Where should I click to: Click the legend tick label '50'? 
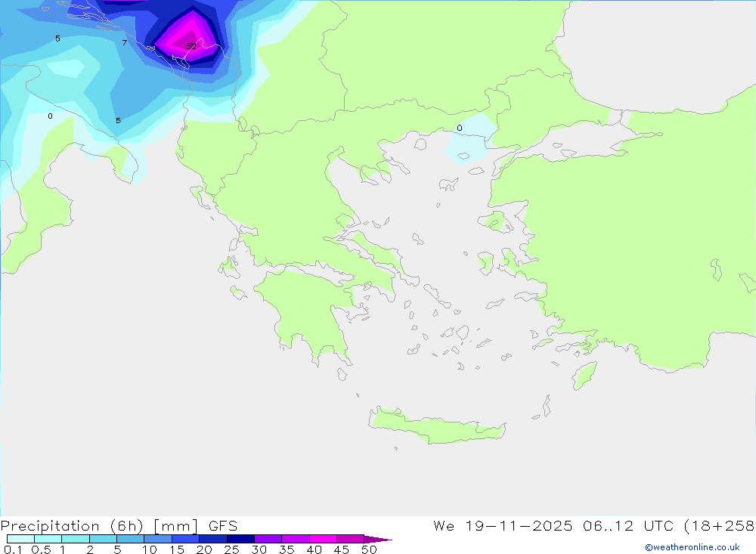pyautogui.click(x=369, y=549)
